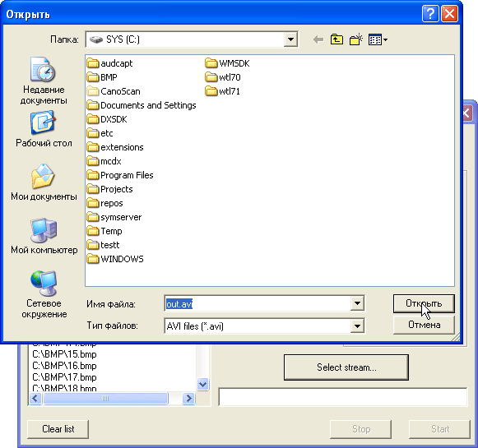This screenshot has height=448, width=478.
Task: Click the help question mark button
Action: tap(430, 14)
